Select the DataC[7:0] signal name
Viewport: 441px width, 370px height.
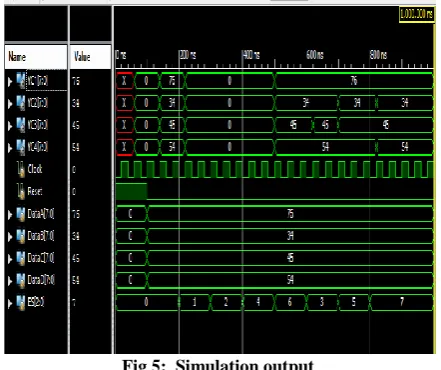41,258
